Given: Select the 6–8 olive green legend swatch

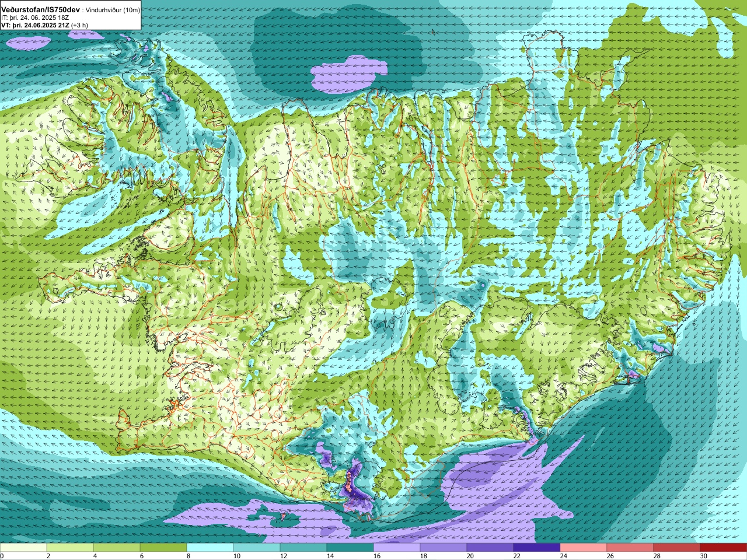Looking at the screenshot, I should [x=163, y=548].
